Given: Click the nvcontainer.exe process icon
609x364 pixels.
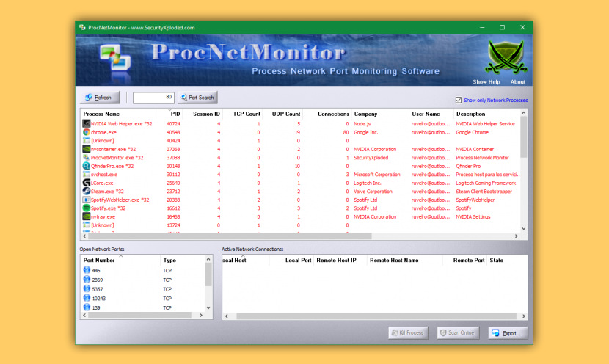Looking at the screenshot, I should click(x=87, y=149).
